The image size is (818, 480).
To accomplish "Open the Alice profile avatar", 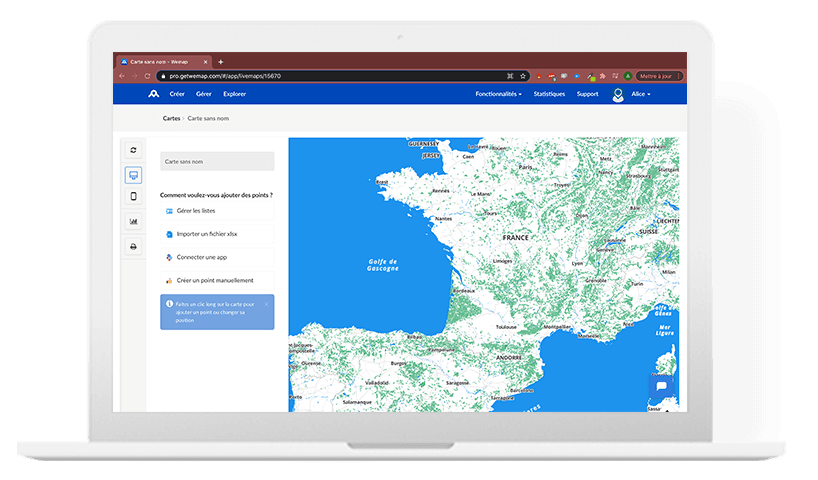I will (618, 94).
